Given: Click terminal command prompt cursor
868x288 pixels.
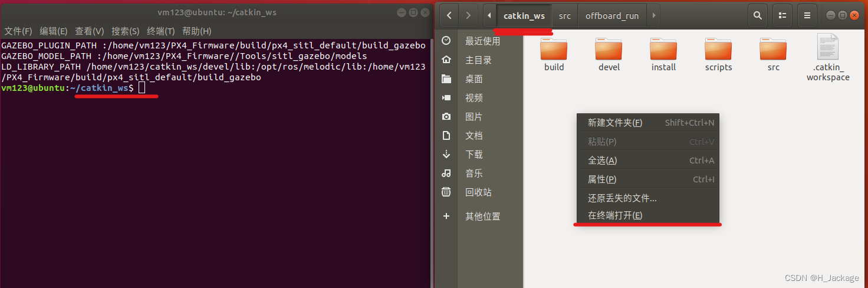Looking at the screenshot, I should click(142, 88).
